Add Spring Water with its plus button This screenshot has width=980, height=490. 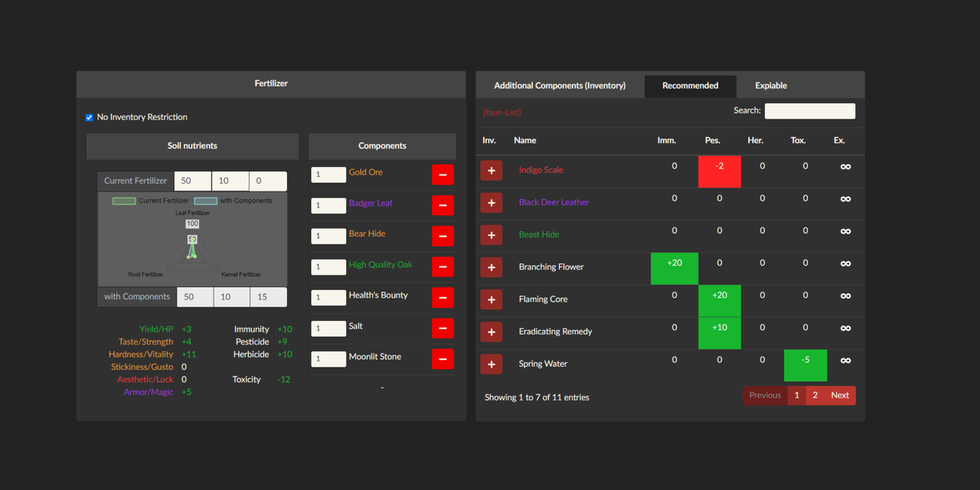492,364
